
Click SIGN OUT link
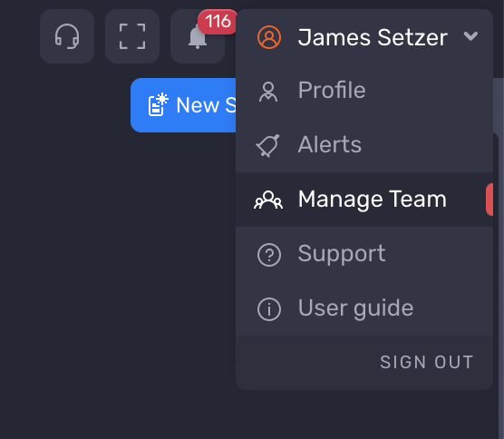(427, 362)
